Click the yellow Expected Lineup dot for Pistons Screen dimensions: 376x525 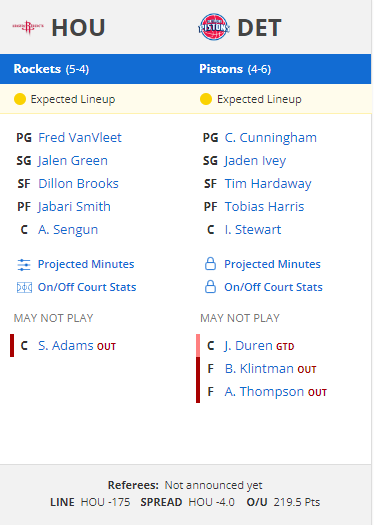206,99
